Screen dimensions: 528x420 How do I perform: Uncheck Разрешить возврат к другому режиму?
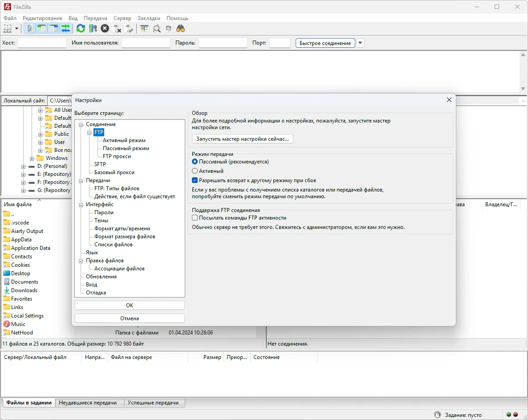(195, 180)
